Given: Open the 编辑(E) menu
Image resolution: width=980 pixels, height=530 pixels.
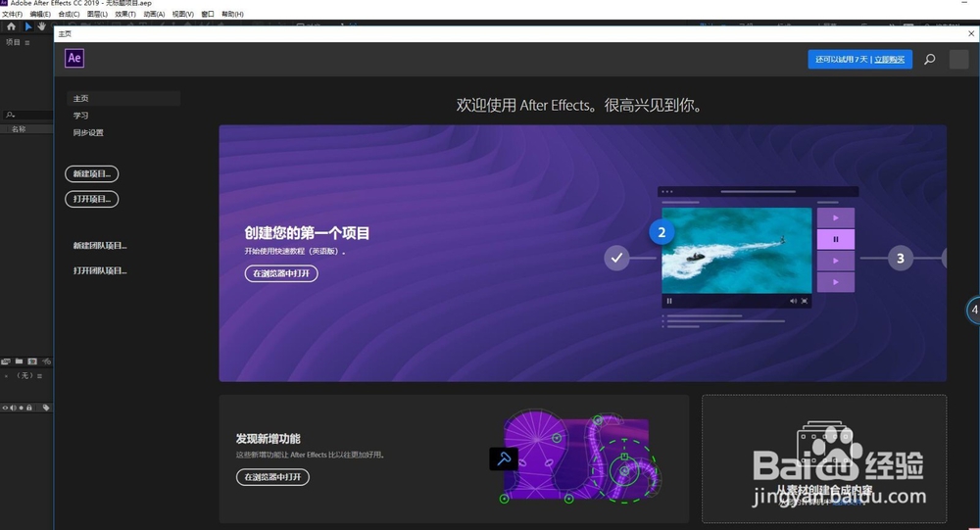Looking at the screenshot, I should pos(40,14).
